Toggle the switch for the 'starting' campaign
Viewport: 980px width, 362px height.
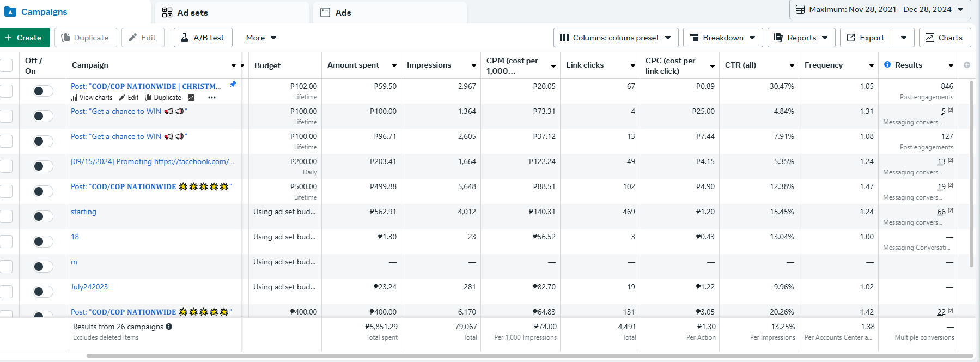tap(42, 216)
